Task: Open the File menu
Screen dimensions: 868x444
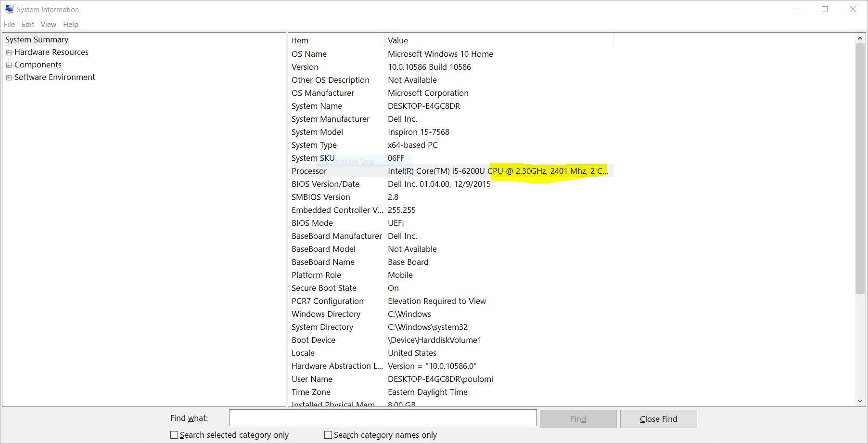Action: coord(9,24)
